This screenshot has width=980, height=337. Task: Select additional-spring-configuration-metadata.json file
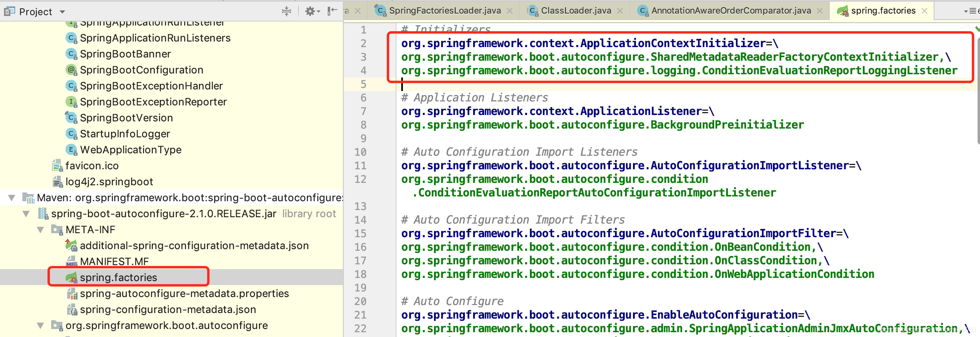coord(194,246)
